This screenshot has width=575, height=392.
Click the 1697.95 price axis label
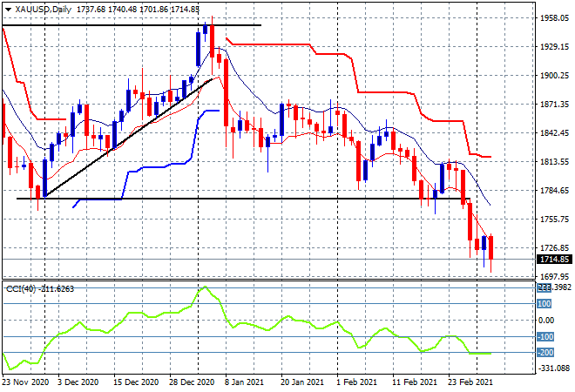point(554,276)
